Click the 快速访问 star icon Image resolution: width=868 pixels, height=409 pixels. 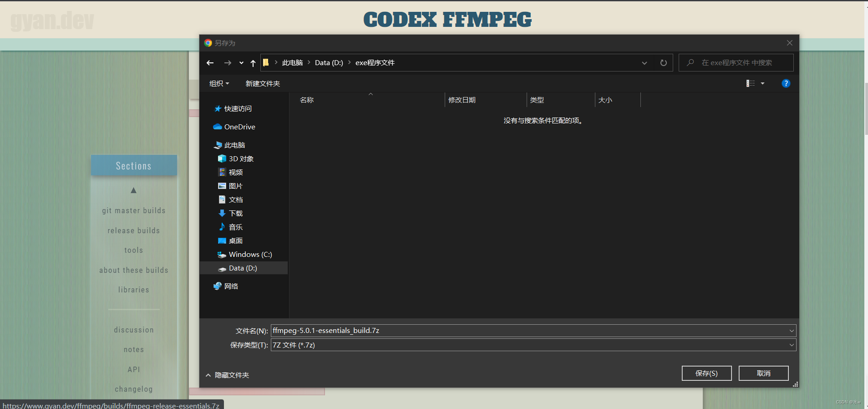pos(218,108)
